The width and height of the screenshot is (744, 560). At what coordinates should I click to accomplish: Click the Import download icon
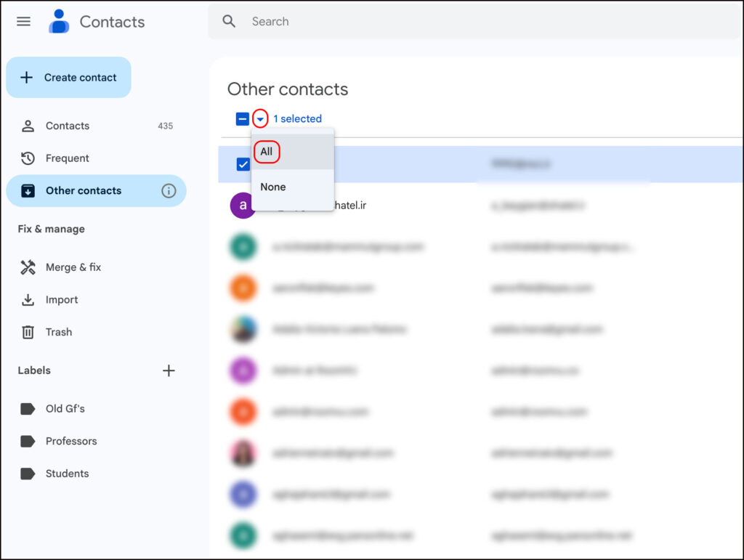pos(28,300)
